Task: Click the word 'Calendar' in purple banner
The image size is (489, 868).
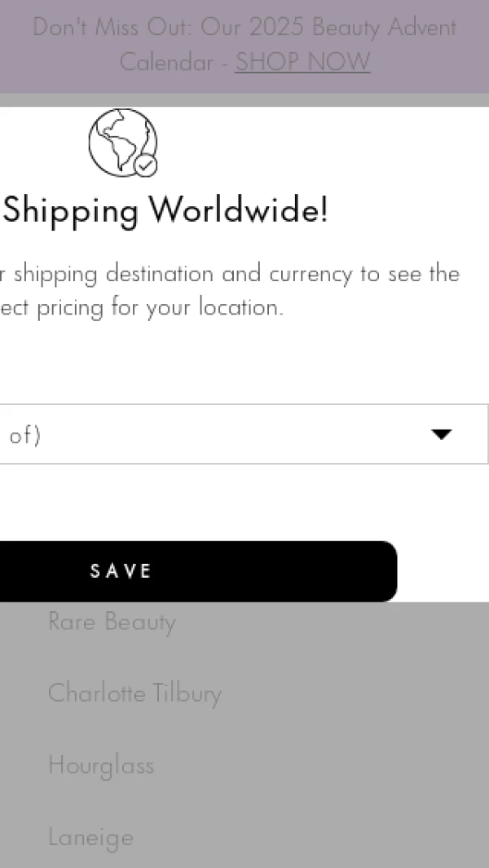Action: (x=166, y=62)
